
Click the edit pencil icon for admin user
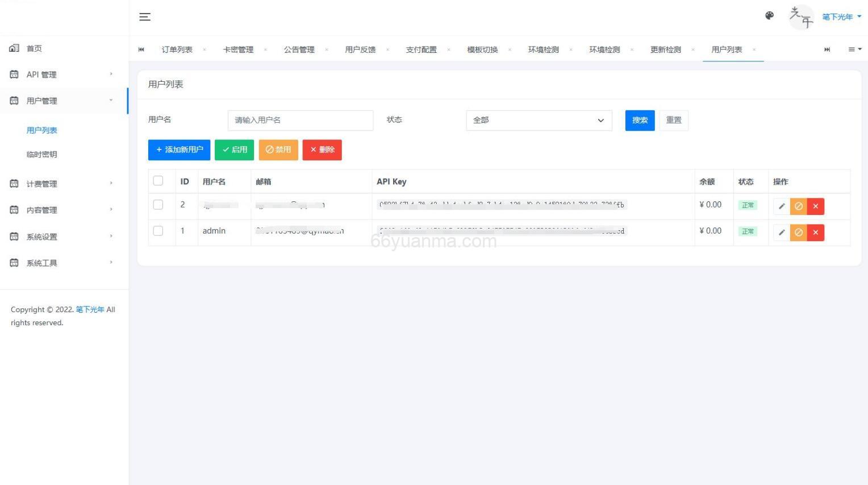tap(781, 232)
